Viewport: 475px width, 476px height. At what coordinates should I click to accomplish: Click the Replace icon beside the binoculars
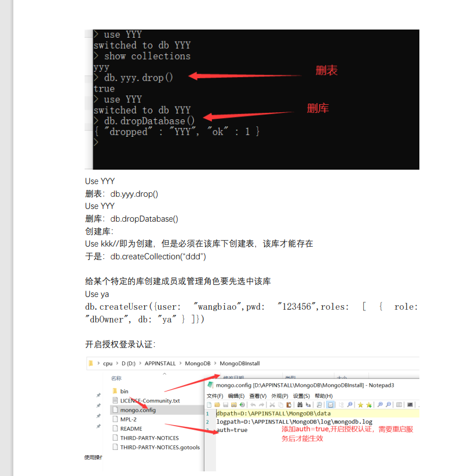308,405
